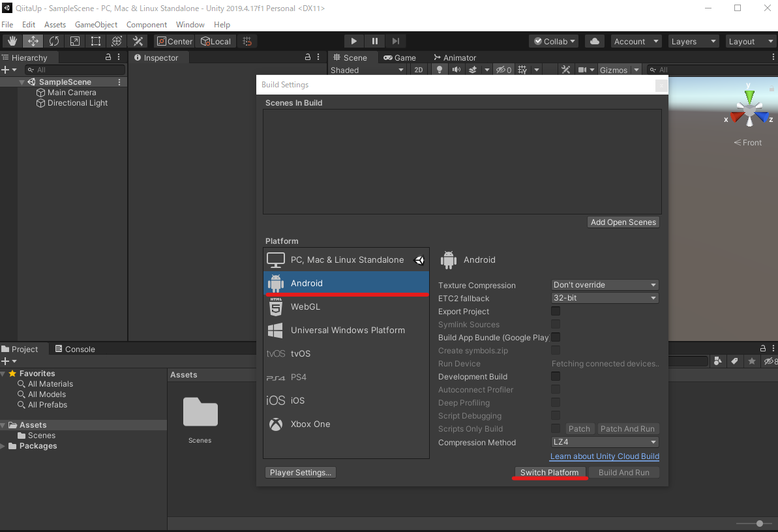Image resolution: width=778 pixels, height=532 pixels.
Task: Open Compression Method LZ4 dropdown
Action: tap(605, 441)
